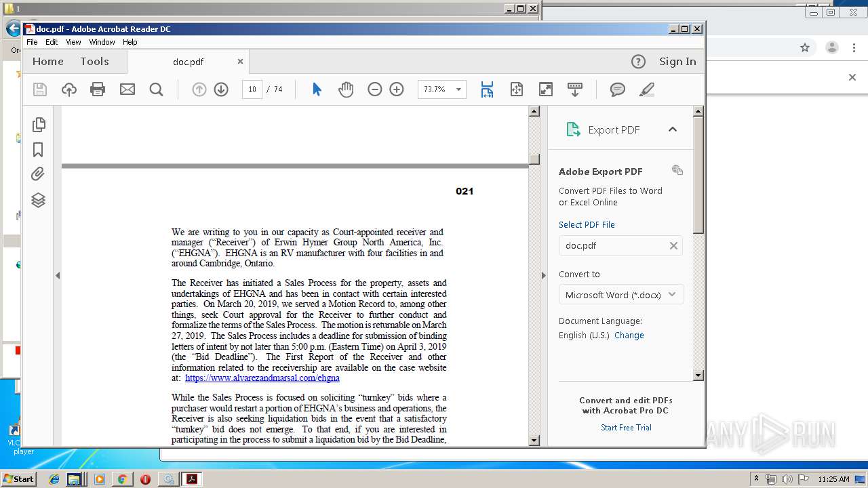This screenshot has height=488, width=868.
Task: Click the document vertical scrollbar thumb
Action: (534, 159)
